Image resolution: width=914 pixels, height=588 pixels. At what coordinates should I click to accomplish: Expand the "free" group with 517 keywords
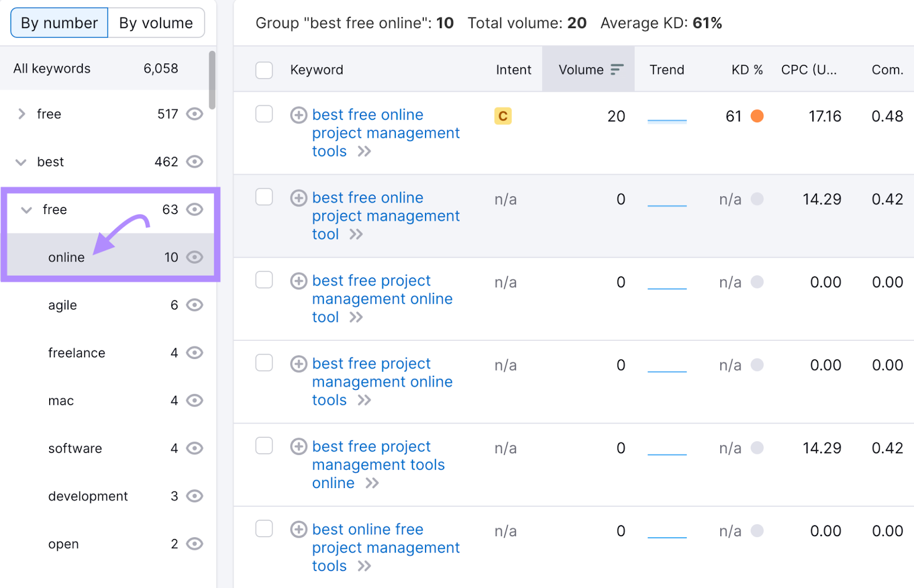click(21, 114)
